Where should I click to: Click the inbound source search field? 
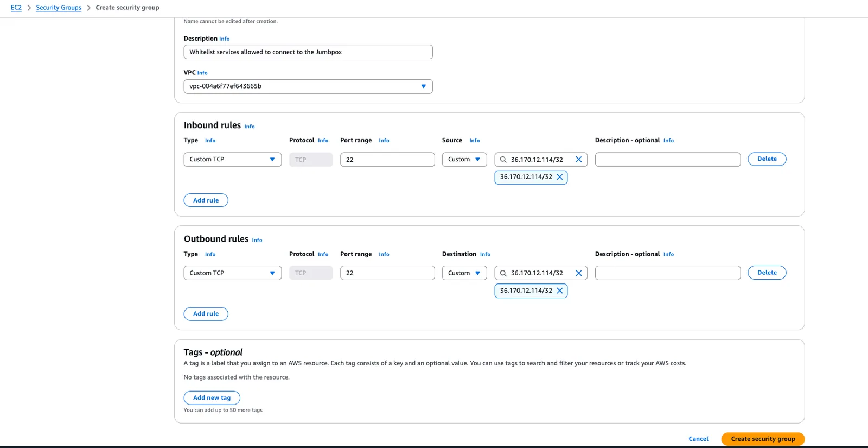(x=541, y=160)
